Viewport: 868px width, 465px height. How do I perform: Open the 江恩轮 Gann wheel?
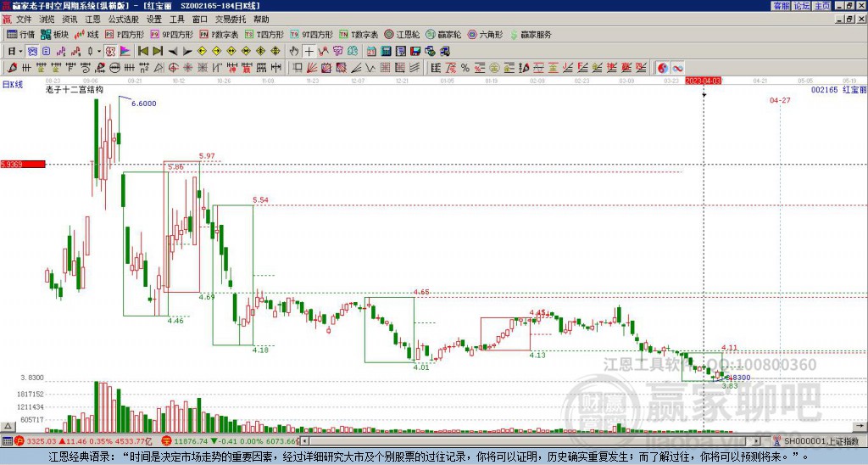(402, 34)
